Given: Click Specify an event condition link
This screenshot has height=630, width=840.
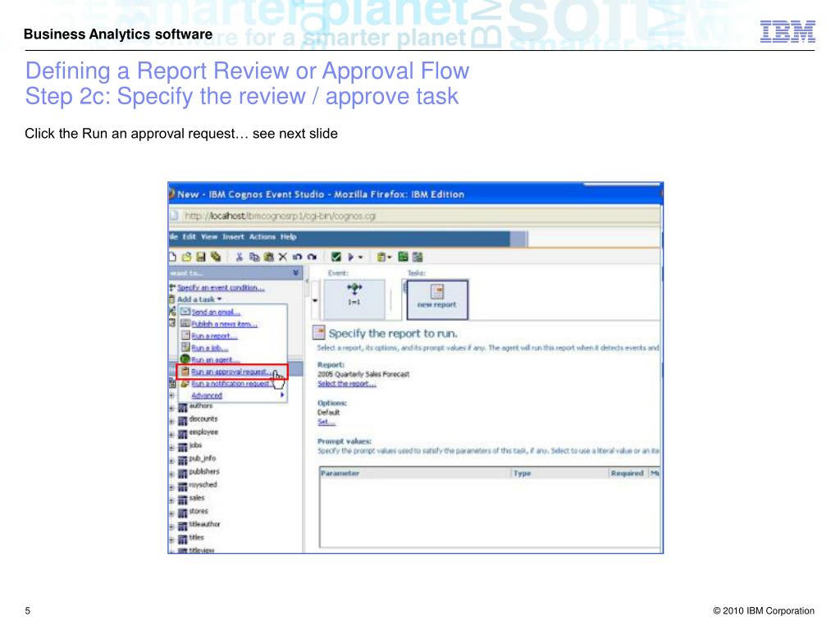Looking at the screenshot, I should pos(221,288).
